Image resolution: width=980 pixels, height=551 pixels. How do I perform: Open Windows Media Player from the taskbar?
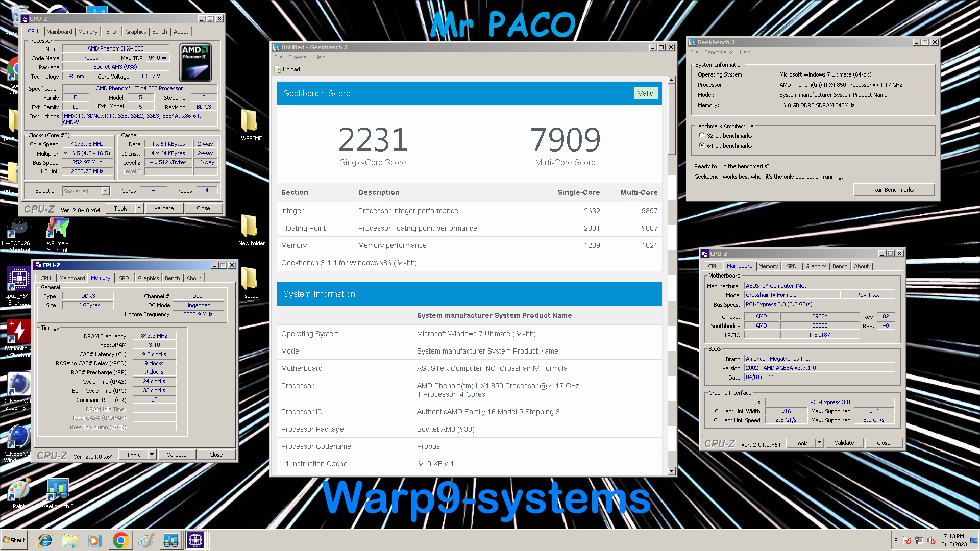[x=95, y=540]
